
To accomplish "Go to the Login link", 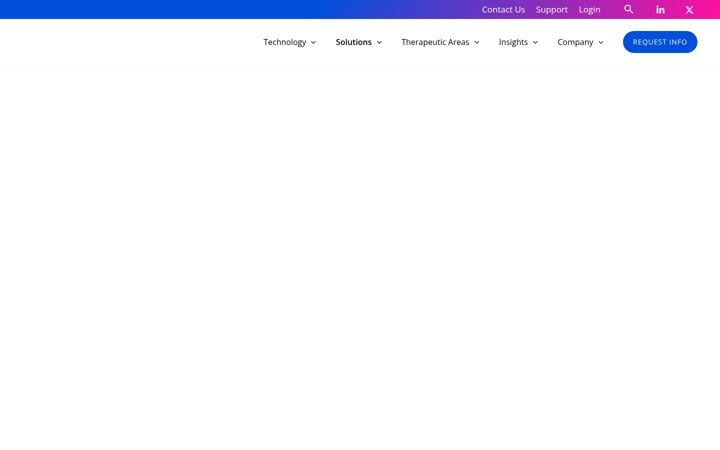I will tap(590, 10).
